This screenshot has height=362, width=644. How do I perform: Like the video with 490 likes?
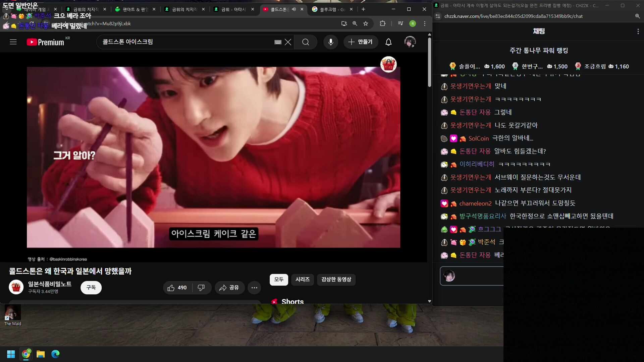click(x=177, y=288)
